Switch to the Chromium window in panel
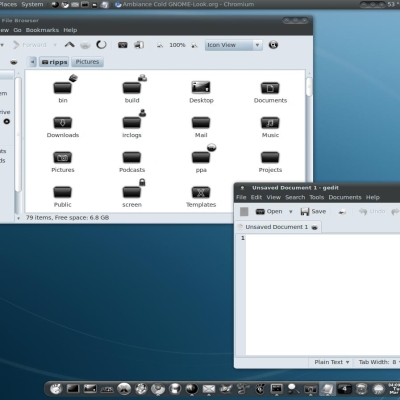400x400 pixels. click(x=184, y=5)
